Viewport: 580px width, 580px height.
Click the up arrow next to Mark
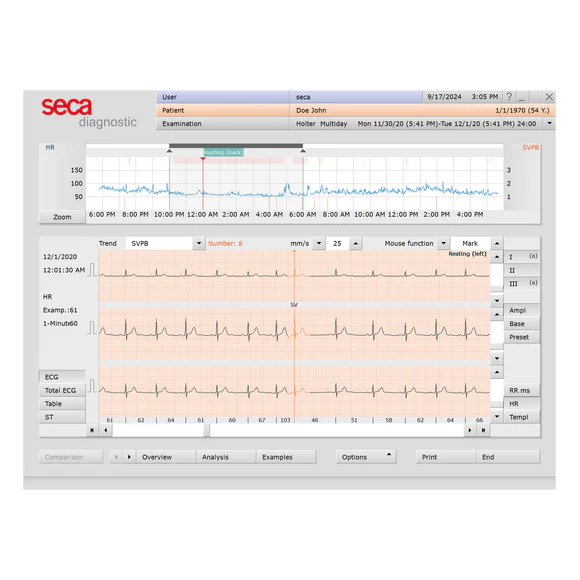pos(497,243)
